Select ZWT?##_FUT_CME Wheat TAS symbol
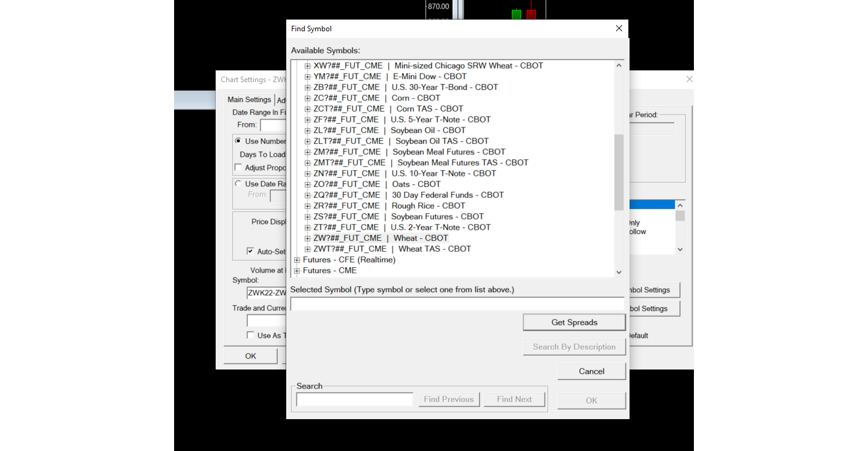The image size is (868, 451). tap(392, 249)
